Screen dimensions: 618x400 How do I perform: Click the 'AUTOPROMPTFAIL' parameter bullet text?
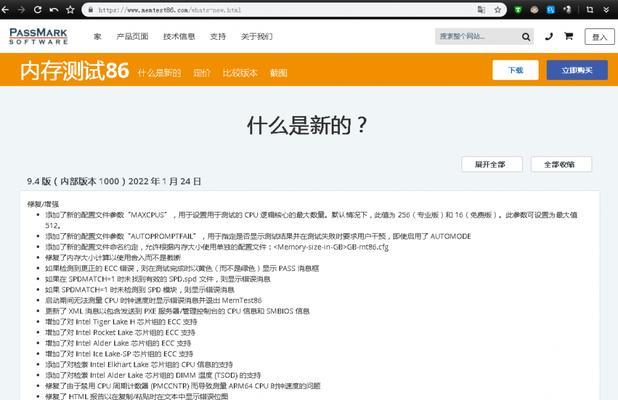(258, 236)
